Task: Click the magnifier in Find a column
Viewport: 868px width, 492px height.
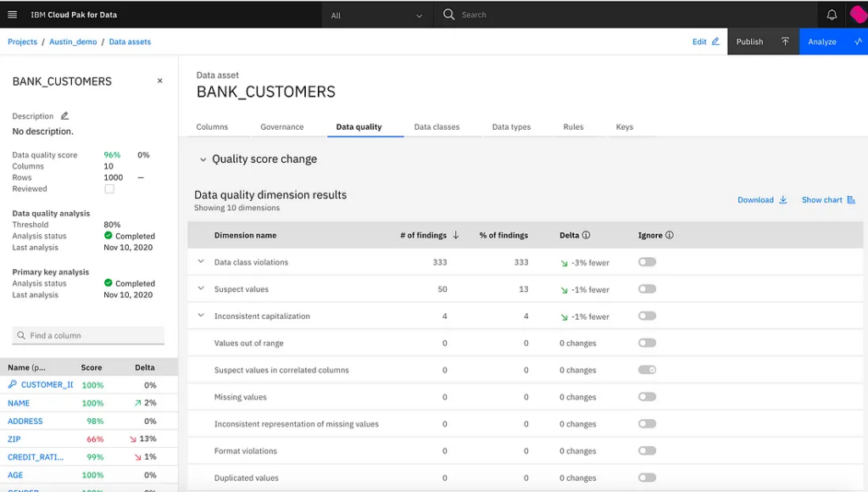Action: (x=21, y=335)
